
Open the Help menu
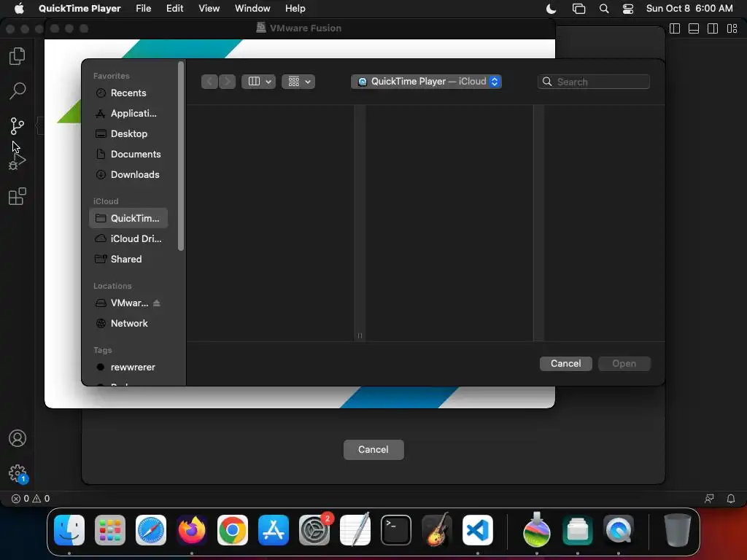[295, 9]
